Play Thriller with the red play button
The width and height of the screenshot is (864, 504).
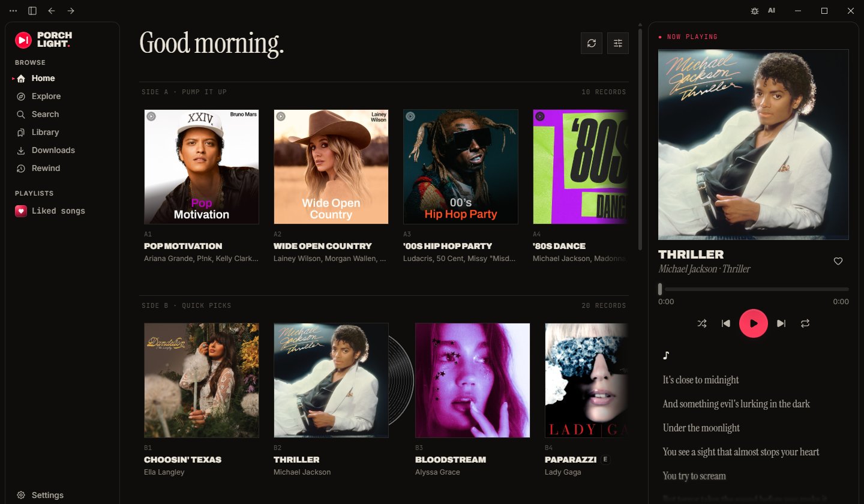coord(754,323)
